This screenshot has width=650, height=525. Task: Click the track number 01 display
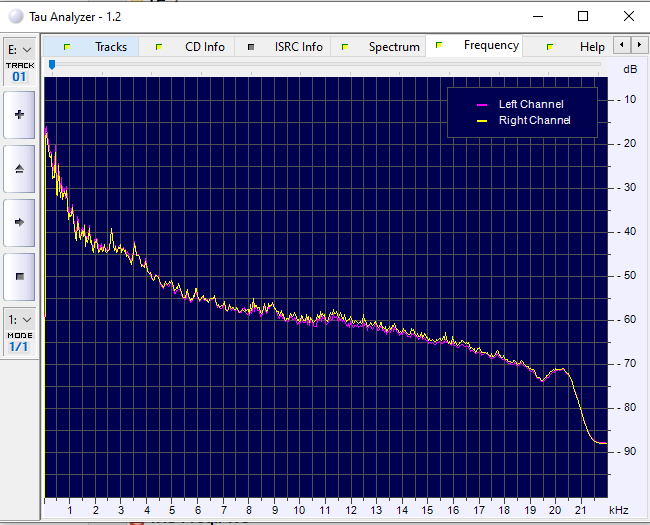pos(19,77)
